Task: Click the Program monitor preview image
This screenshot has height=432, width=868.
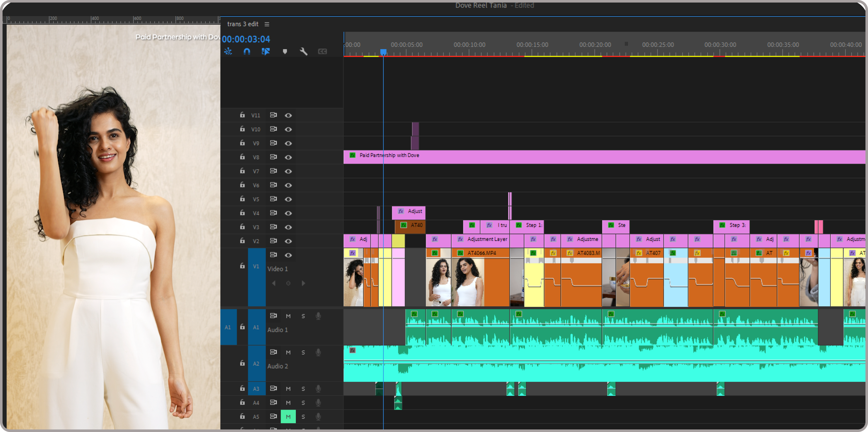Action: point(113,227)
